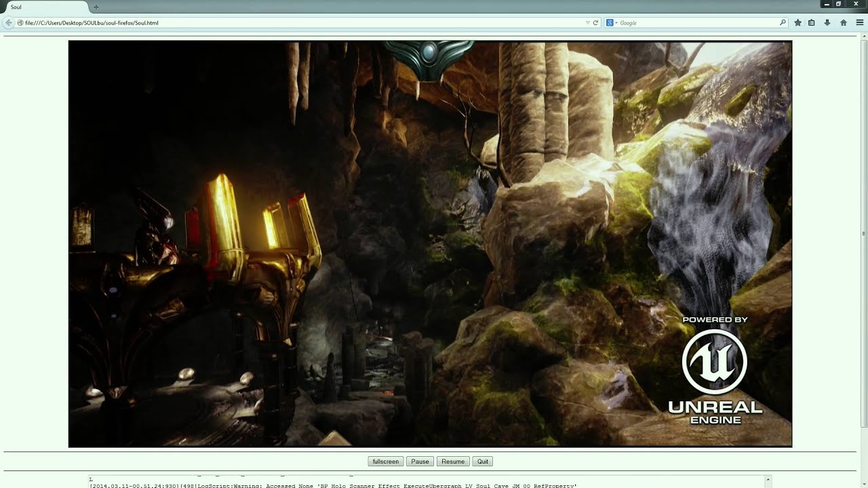Open the Google search engine dropdown
This screenshot has height=488, width=868.
[x=612, y=23]
